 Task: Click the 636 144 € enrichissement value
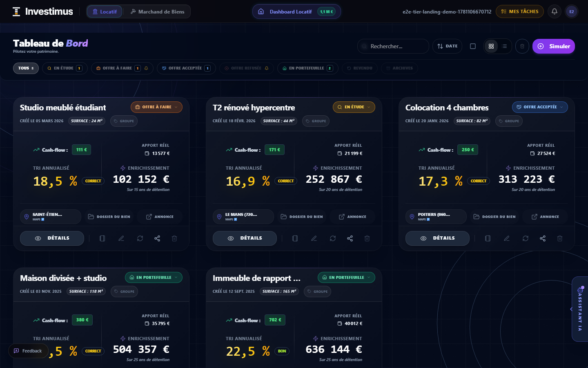[334, 349]
